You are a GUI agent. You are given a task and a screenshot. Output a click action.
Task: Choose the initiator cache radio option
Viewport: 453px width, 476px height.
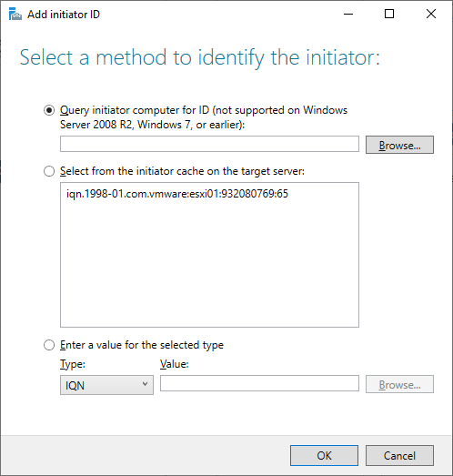[49, 171]
